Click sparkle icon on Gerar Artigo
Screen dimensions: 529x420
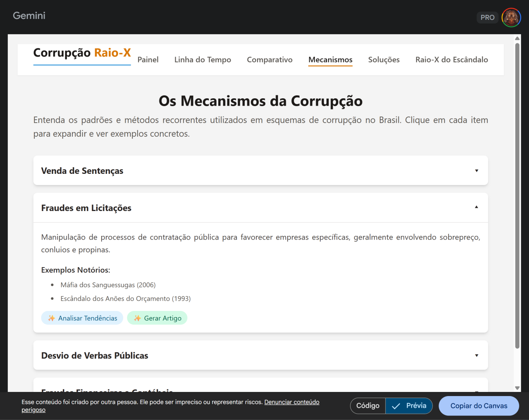pos(137,318)
